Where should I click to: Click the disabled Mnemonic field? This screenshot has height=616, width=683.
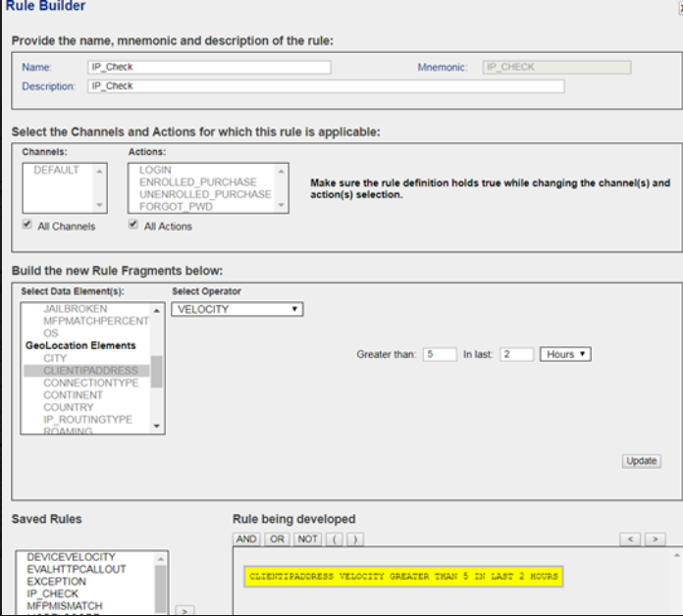[x=556, y=67]
